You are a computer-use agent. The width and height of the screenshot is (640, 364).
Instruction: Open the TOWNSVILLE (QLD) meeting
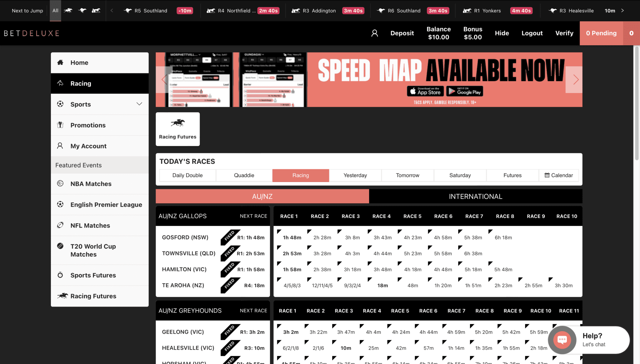coord(188,253)
